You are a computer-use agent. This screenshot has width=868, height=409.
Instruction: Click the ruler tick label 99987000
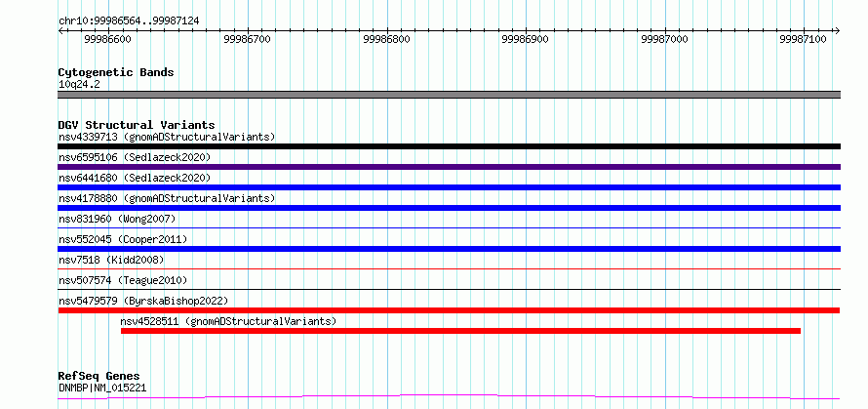[x=664, y=39]
